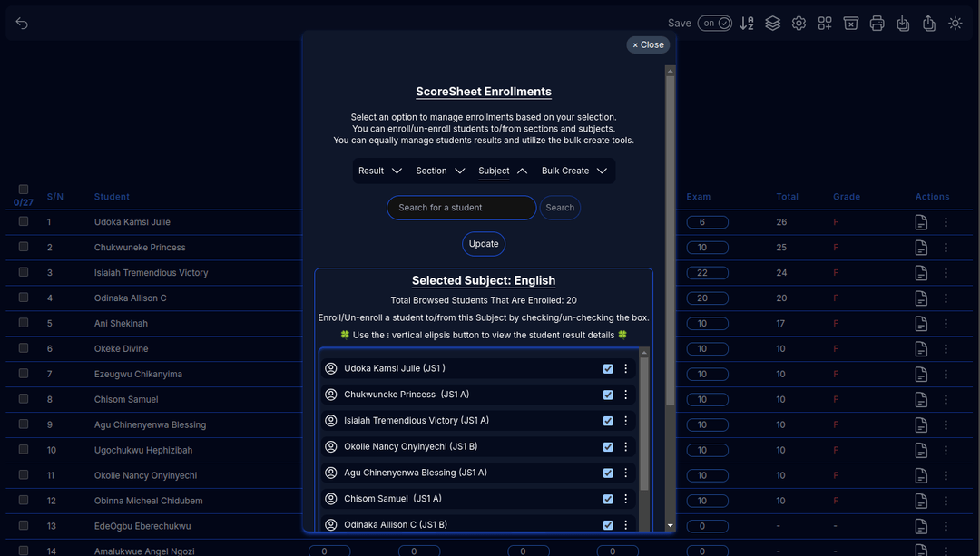980x556 pixels.
Task: Click the Update button
Action: tap(483, 243)
